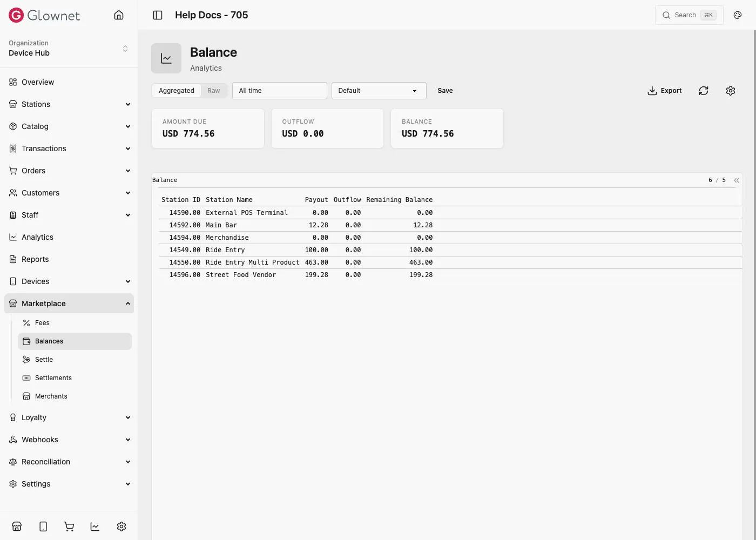
Task: Click the Street Food Vendor row
Action: click(450, 275)
